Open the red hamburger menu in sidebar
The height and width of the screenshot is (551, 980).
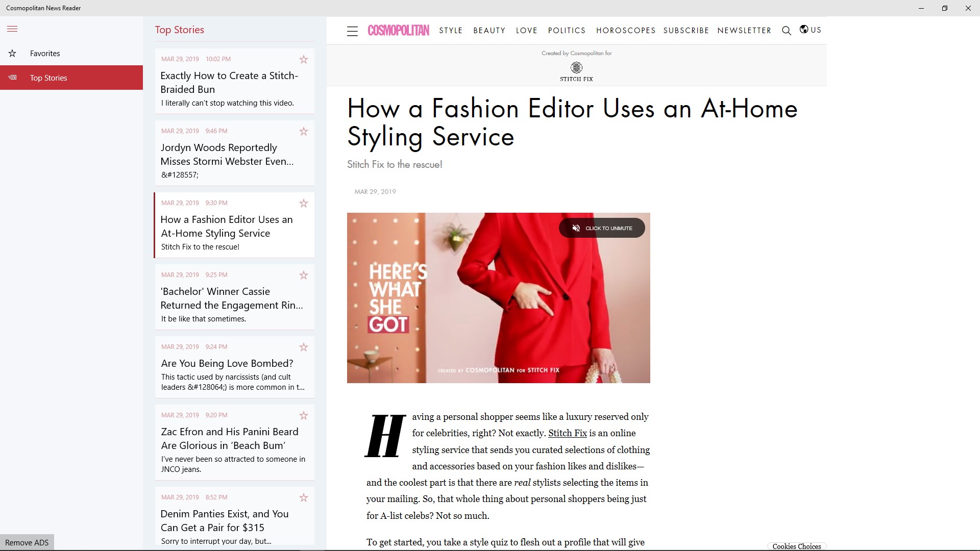[x=12, y=29]
